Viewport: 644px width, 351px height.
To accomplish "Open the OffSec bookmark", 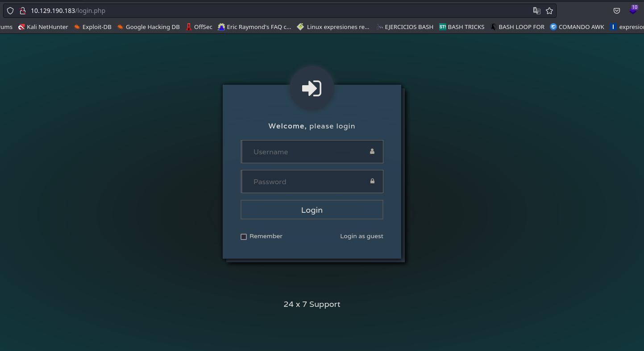I will click(199, 27).
